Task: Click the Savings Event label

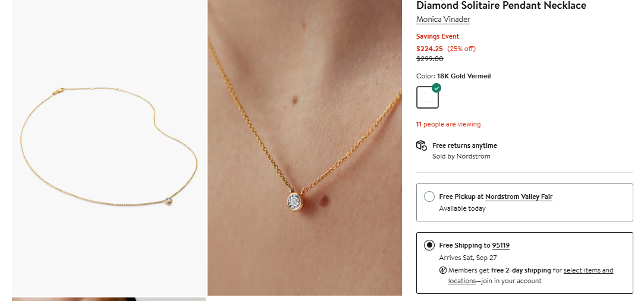Action: coord(438,37)
